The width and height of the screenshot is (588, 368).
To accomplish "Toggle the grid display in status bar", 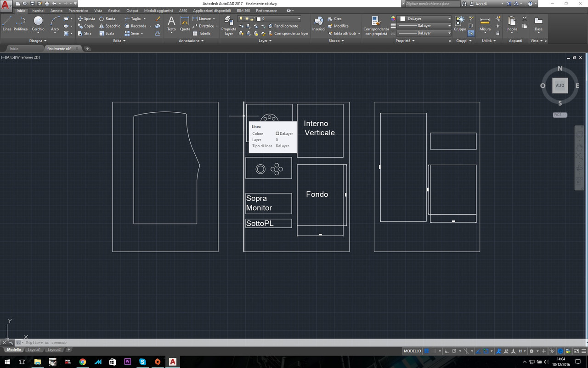I will pyautogui.click(x=427, y=351).
